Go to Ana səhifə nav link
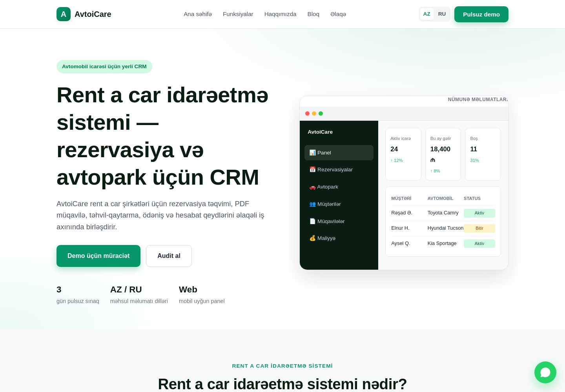The height and width of the screenshot is (392, 565). tap(198, 14)
